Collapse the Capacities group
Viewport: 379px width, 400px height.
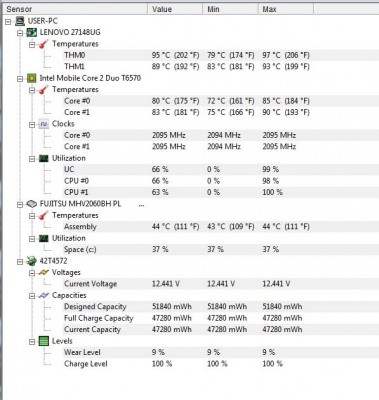coord(32,296)
